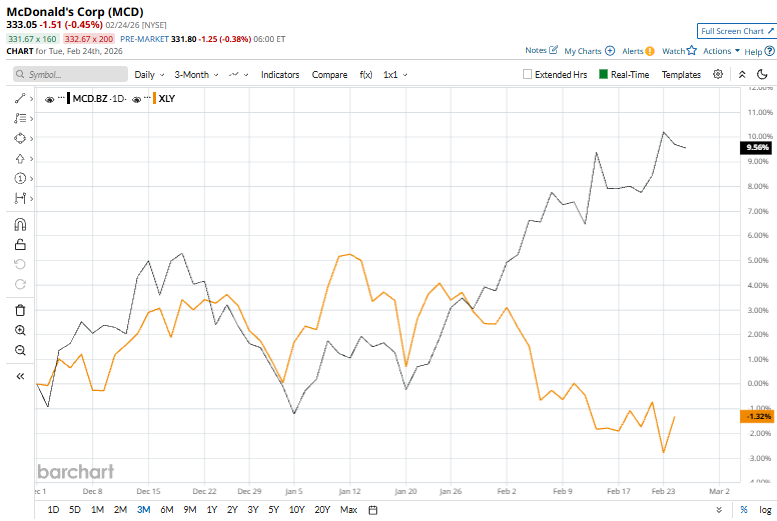Image resolution: width=777 pixels, height=521 pixels.
Task: Open the 1x1 grid layout dropdown
Action: pyautogui.click(x=395, y=74)
